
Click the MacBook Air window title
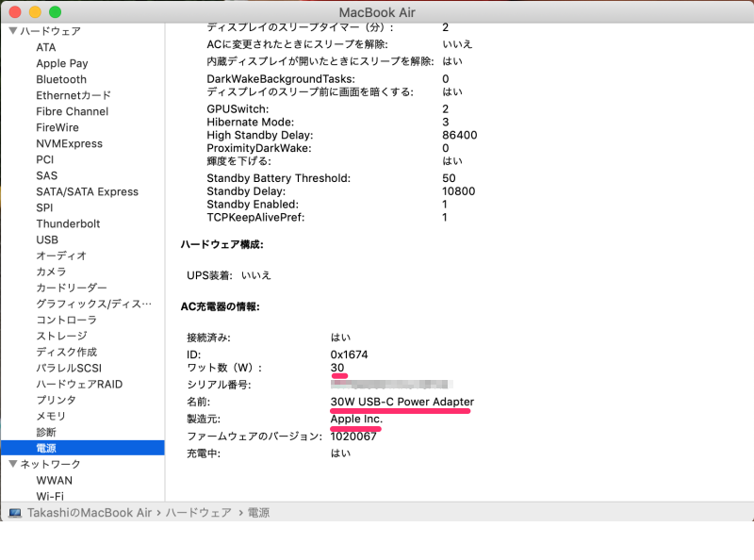[x=377, y=12]
